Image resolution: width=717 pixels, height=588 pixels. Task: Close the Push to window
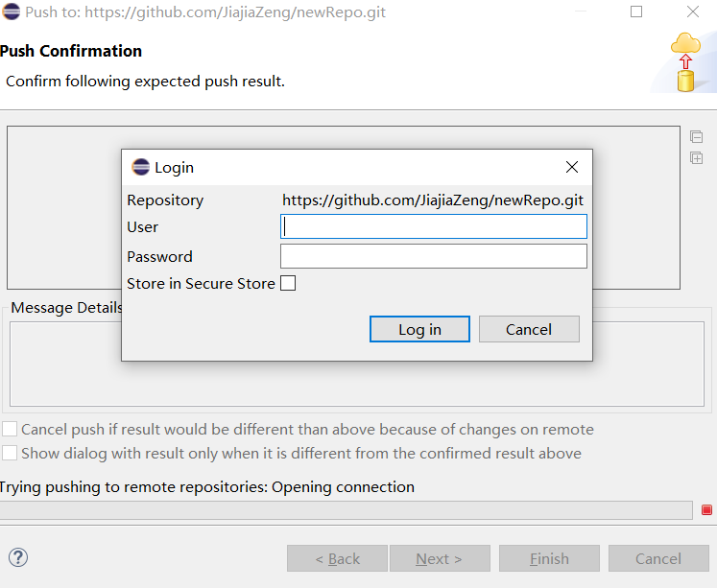693,12
